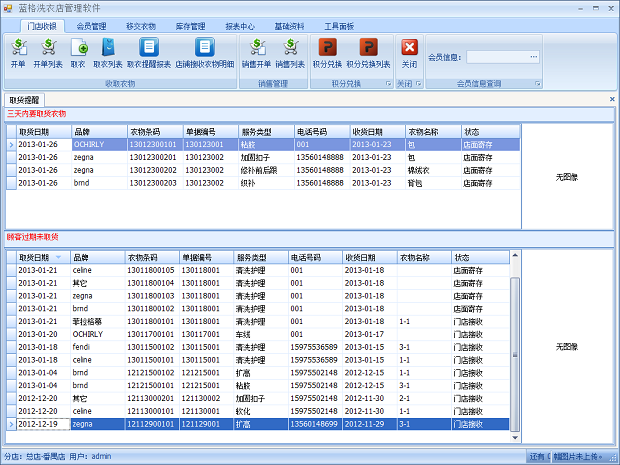Click upper table 品牌 column header
This screenshot has height=465, width=620.
point(99,132)
